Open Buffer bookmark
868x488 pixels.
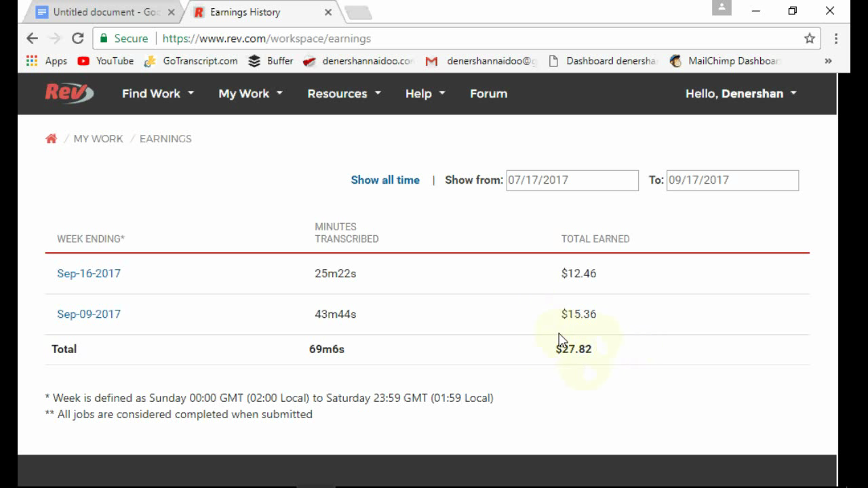pos(271,61)
